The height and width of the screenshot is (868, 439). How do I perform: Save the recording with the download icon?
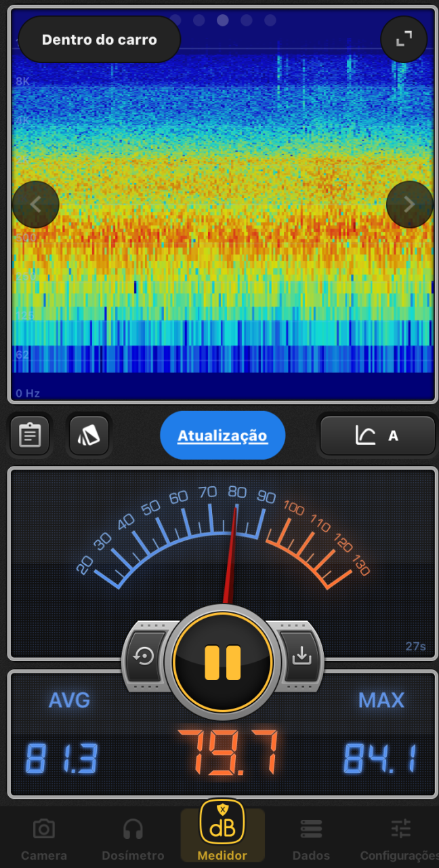point(301,656)
